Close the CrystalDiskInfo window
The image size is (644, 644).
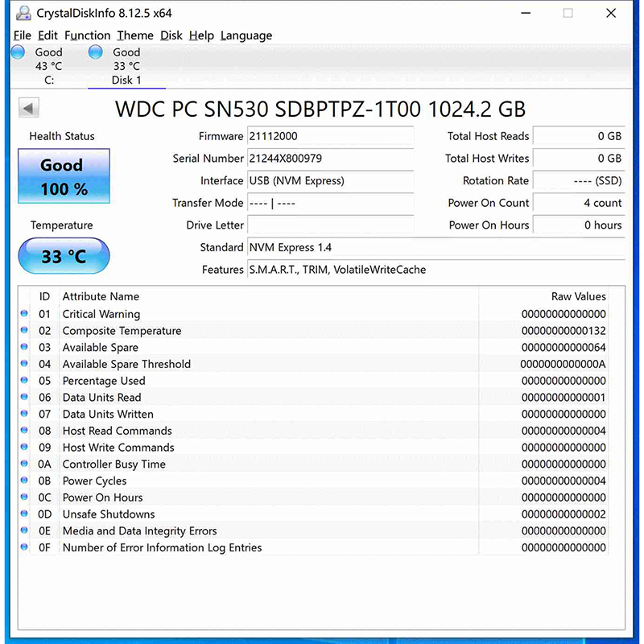611,13
